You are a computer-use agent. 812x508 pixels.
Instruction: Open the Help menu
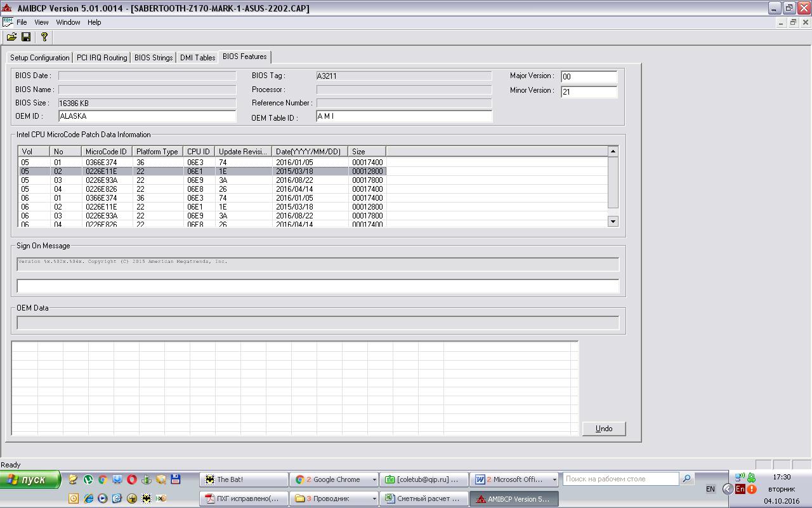coord(94,22)
